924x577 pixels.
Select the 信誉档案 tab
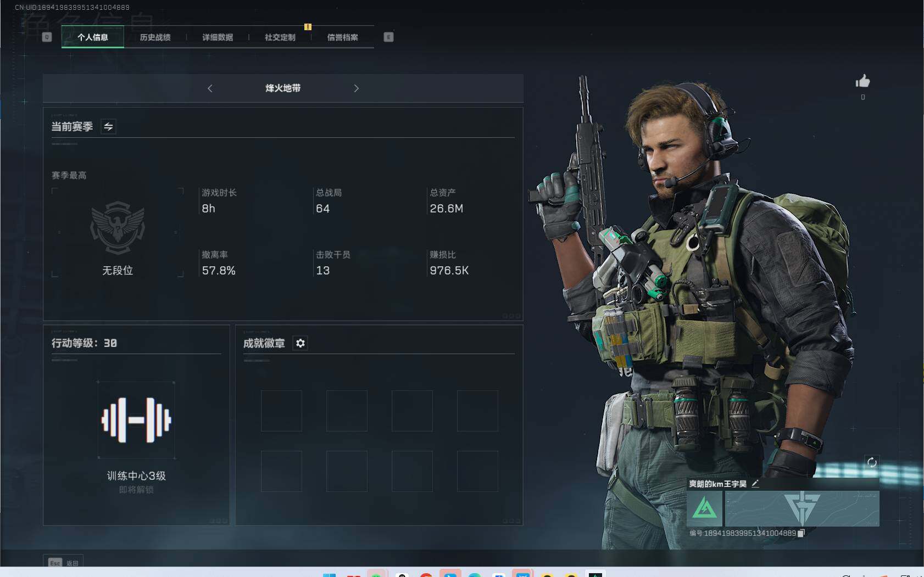(x=343, y=37)
